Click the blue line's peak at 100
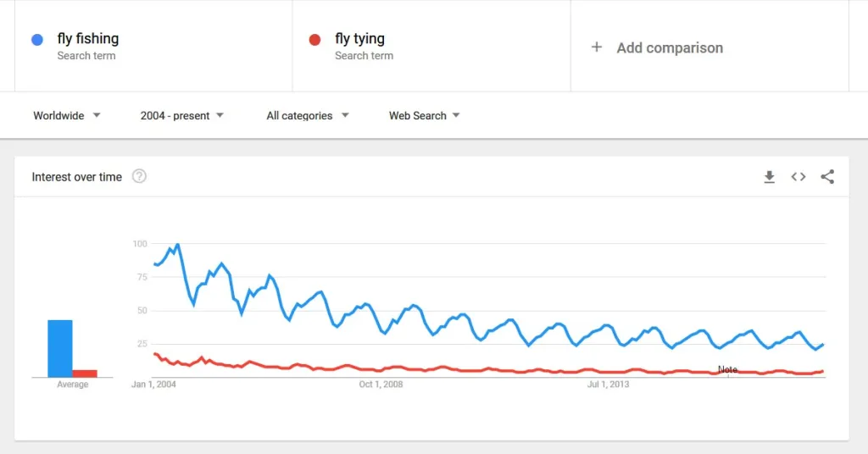Screen dimensions: 868x454 [x=177, y=245]
